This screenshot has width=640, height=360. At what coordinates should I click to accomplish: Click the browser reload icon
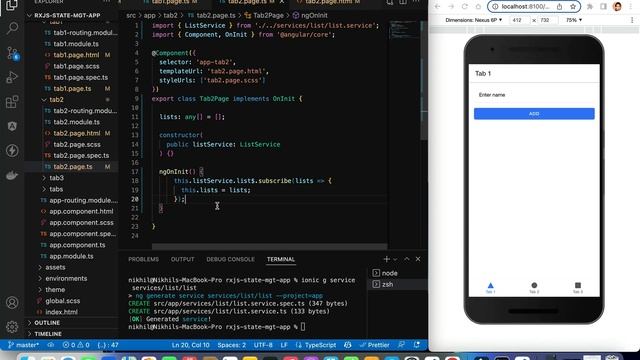click(x=464, y=7)
